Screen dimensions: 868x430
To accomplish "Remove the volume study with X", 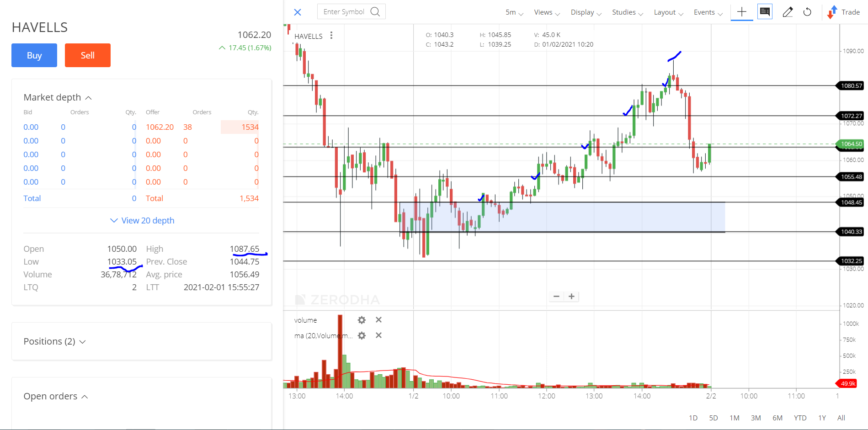I will [378, 320].
